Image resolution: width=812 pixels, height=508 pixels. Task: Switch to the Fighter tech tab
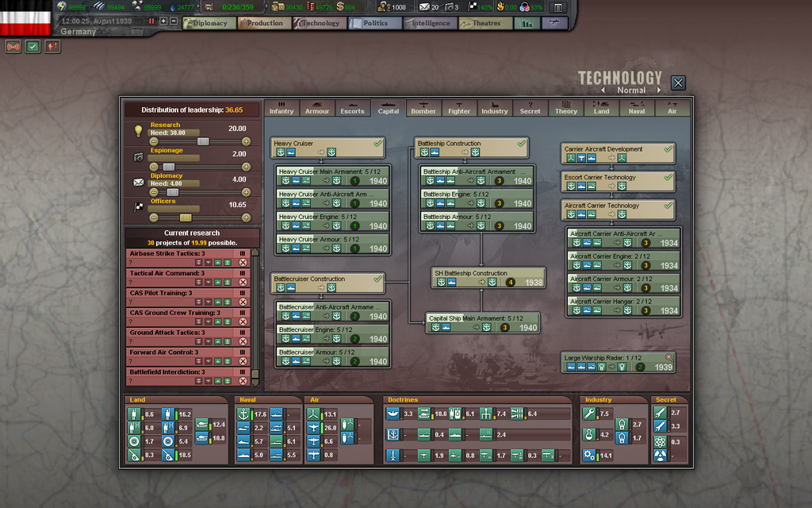pos(459,108)
